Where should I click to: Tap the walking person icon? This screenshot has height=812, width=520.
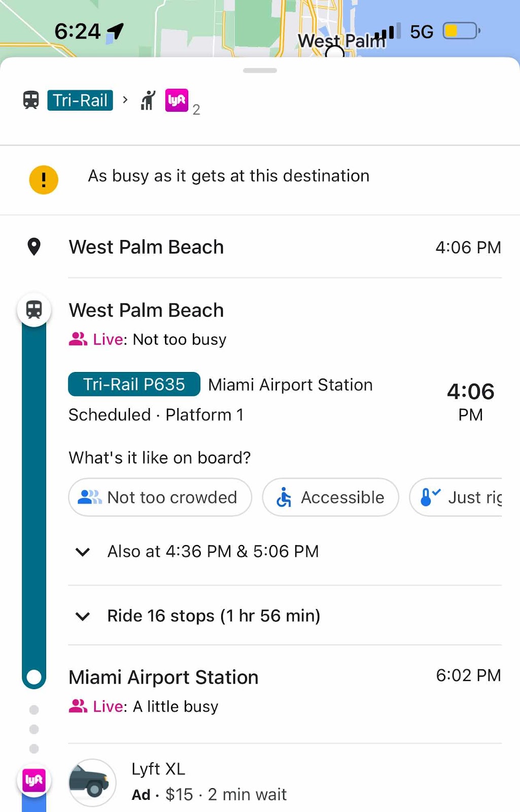pyautogui.click(x=148, y=100)
